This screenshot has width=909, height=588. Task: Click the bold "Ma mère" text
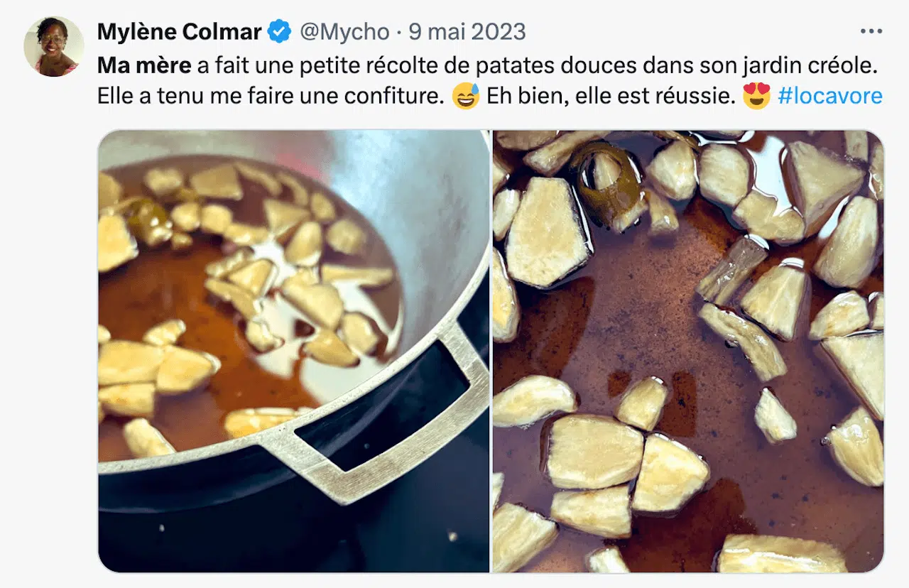coord(144,65)
